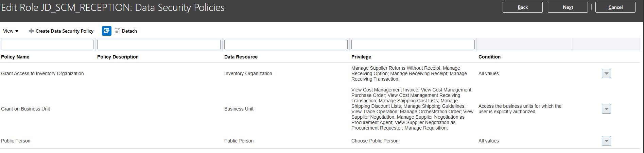The image size is (644, 153).
Task: Open actions dropdown for Inventory Organization row
Action: click(606, 73)
